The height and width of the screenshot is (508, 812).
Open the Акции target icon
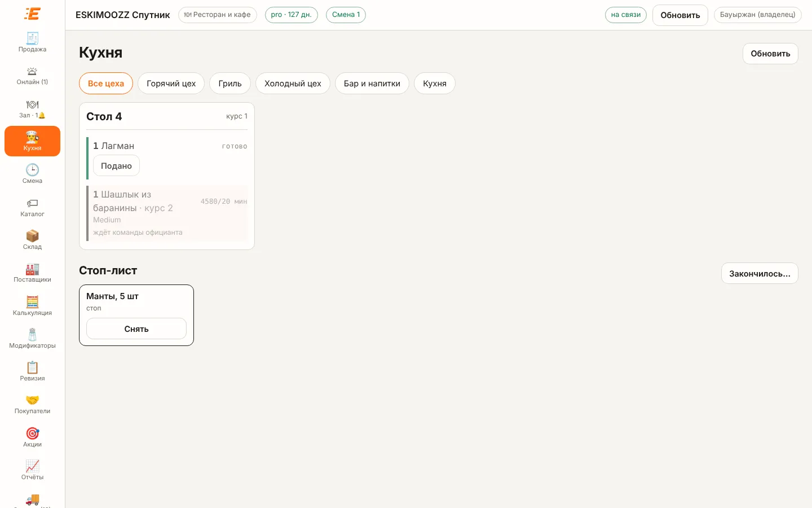tap(32, 433)
